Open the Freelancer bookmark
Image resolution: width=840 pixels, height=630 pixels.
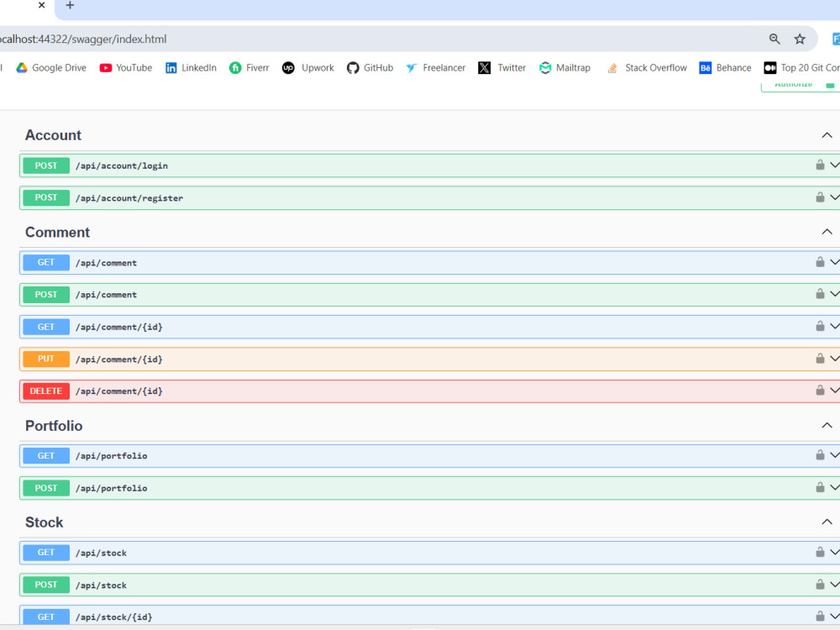click(x=435, y=67)
